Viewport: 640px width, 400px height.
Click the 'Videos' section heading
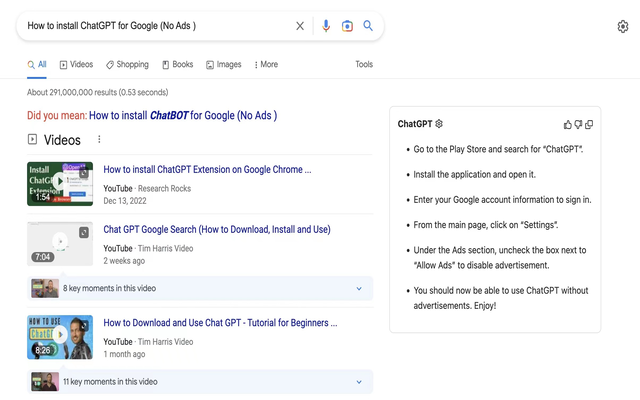[x=62, y=140]
